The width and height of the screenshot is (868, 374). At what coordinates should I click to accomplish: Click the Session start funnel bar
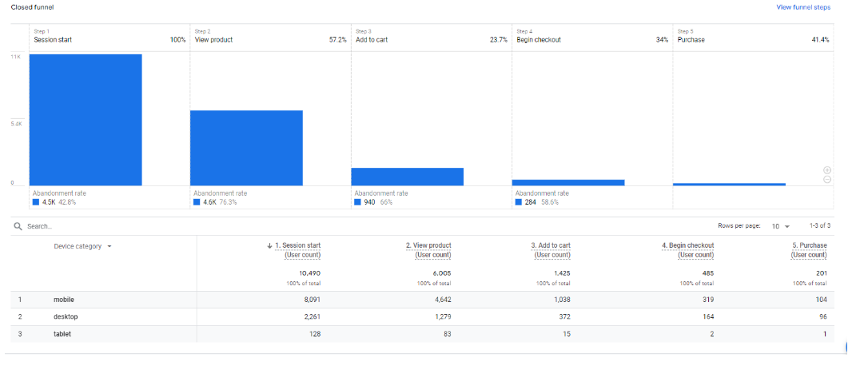coord(86,120)
